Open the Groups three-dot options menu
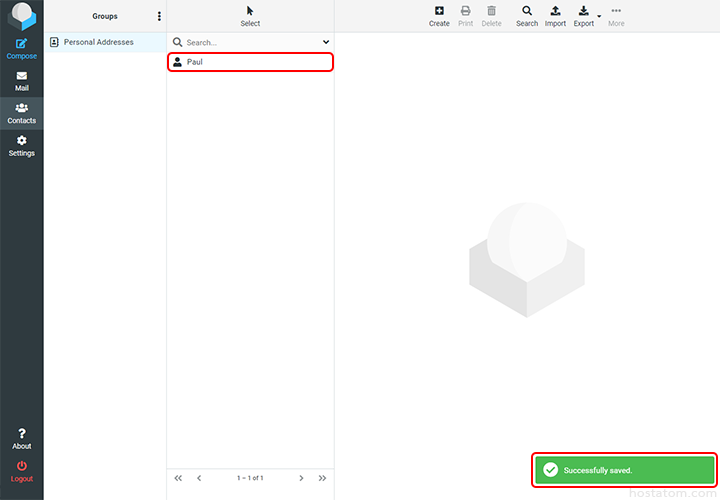This screenshot has height=500, width=720. [x=159, y=16]
